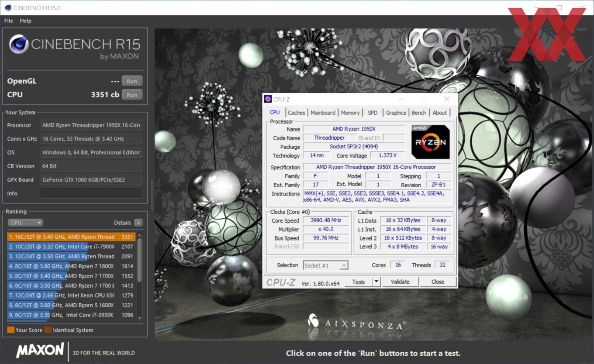Screen dimensions: 594x364
Task: Switch to Memory tab in CPU-Z
Action: 350,113
